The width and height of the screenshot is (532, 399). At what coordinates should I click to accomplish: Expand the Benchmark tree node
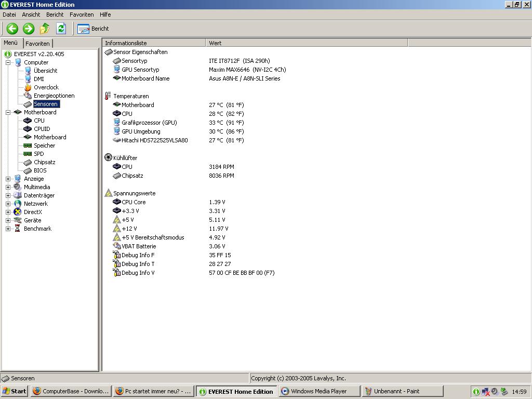(8, 229)
